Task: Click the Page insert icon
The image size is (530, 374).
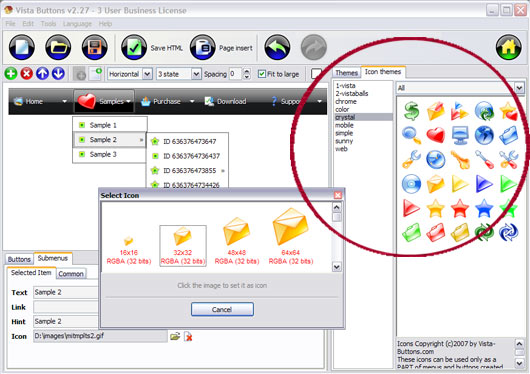Action: coord(203,47)
